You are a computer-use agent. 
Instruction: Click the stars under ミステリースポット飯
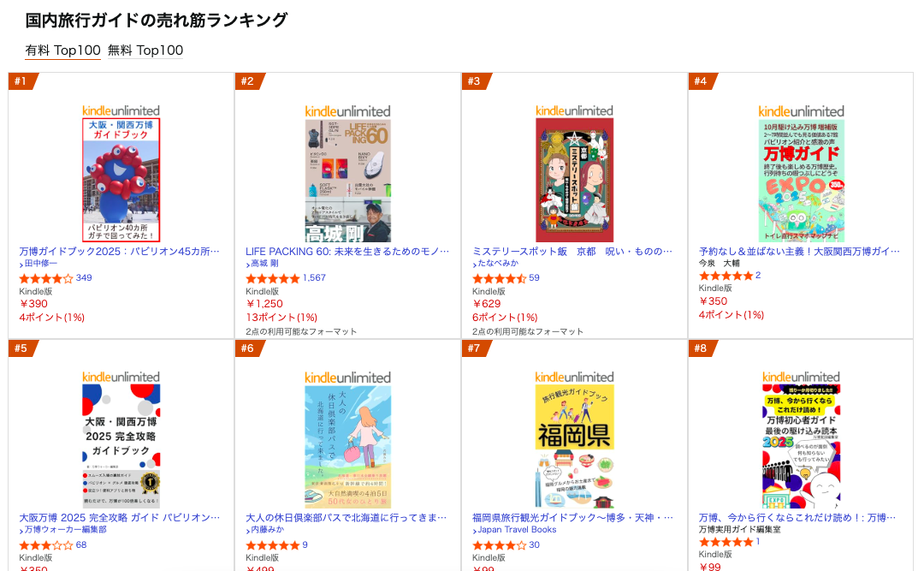(x=500, y=278)
